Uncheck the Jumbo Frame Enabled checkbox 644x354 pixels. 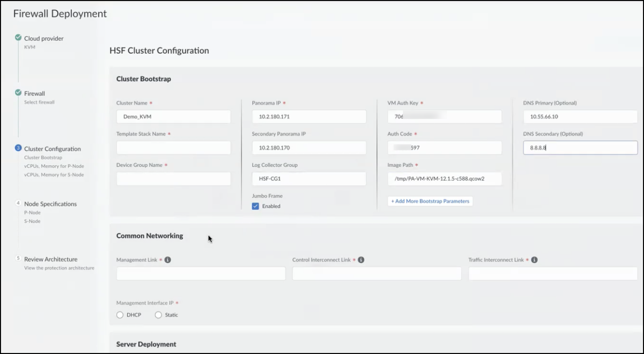pos(255,206)
